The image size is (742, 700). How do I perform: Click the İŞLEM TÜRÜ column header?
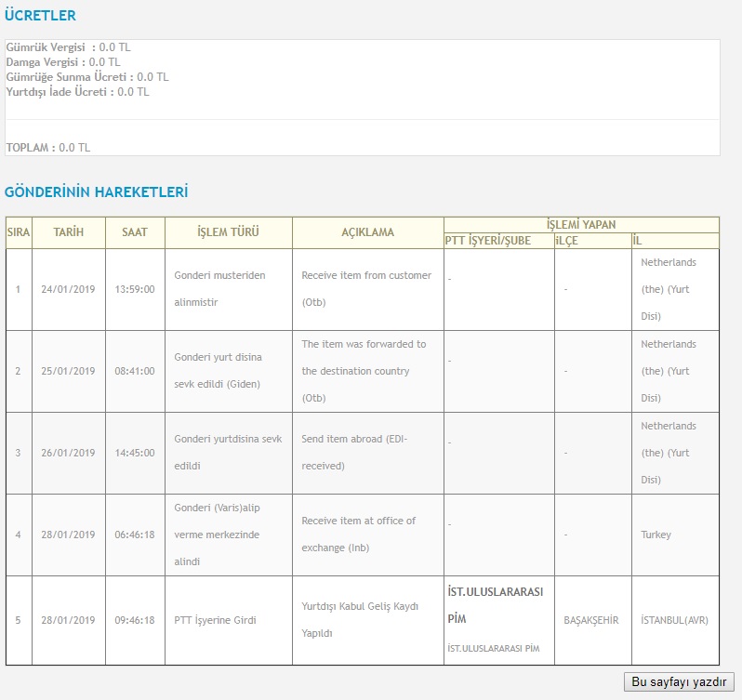coord(229,232)
